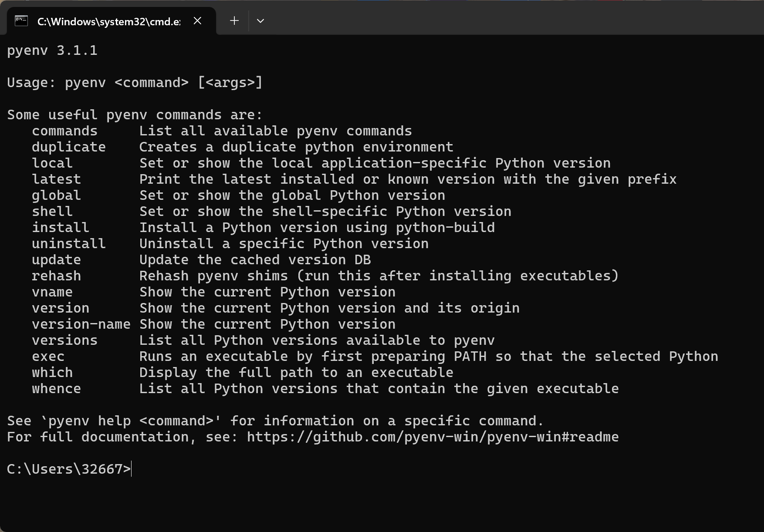This screenshot has height=532, width=764.
Task: Click 'Uninstall a specific Python version' description
Action: click(x=284, y=244)
